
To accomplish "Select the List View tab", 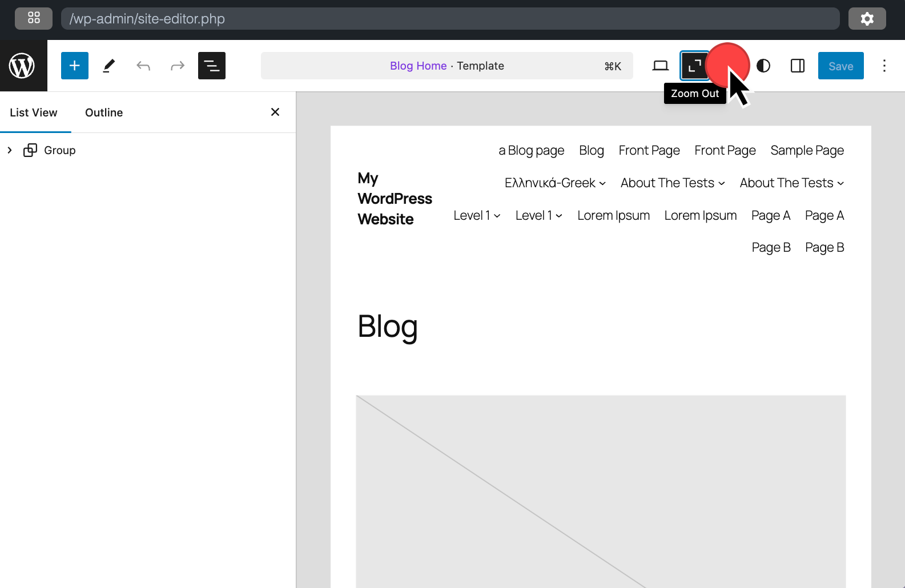I will pyautogui.click(x=34, y=112).
